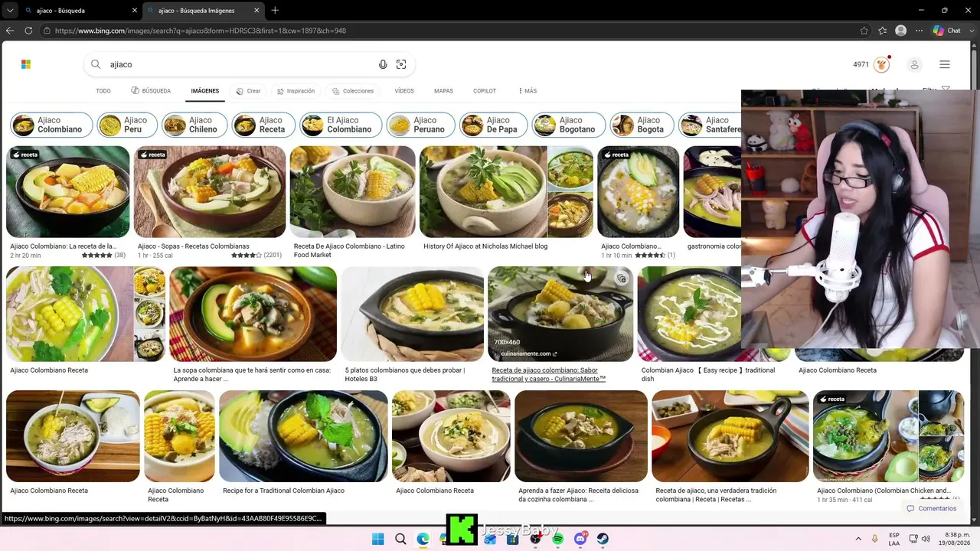Viewport: 980px width, 551px height.
Task: Open Windows taskbar search
Action: click(x=400, y=539)
